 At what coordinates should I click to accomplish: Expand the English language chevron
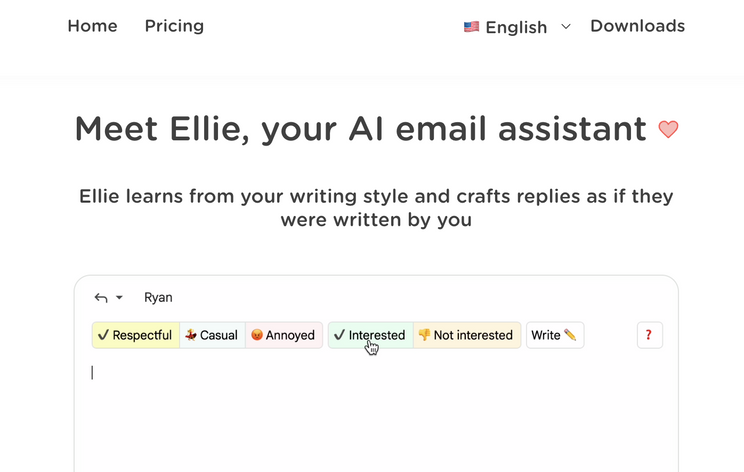[566, 27]
